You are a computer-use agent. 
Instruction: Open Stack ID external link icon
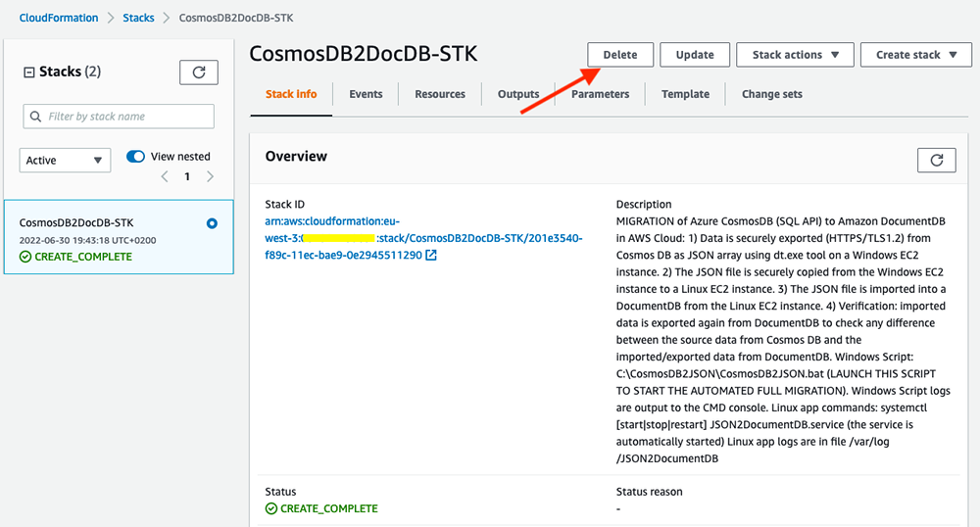[431, 255]
